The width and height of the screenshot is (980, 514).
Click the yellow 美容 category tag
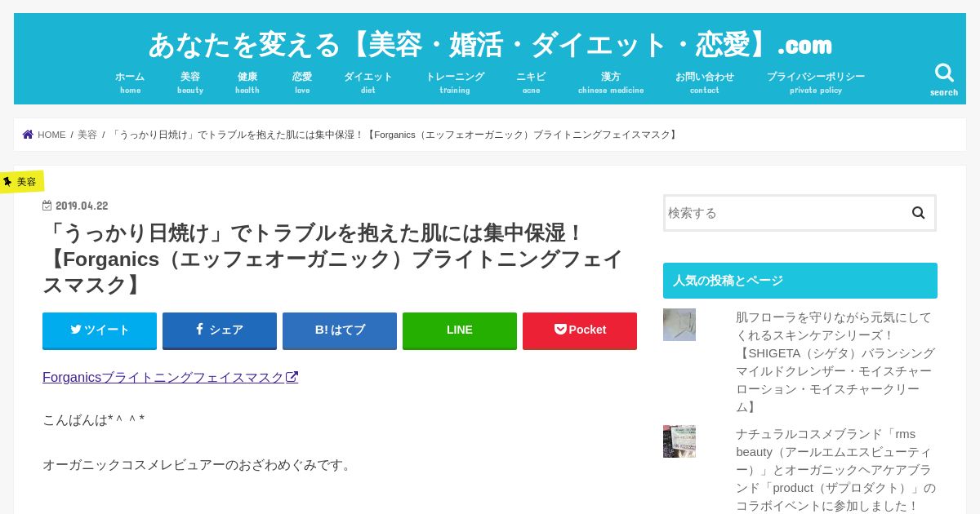coord(21,182)
